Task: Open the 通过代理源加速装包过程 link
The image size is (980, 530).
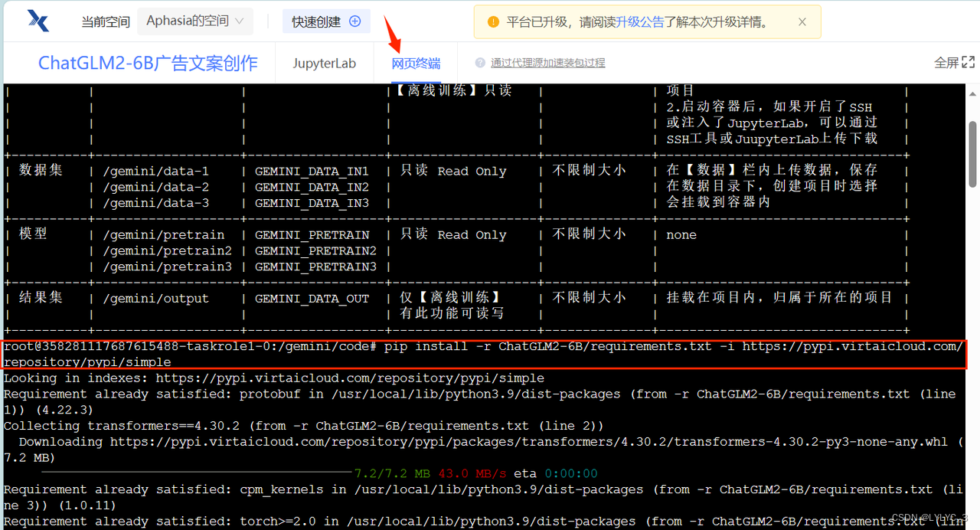Action: [x=547, y=63]
